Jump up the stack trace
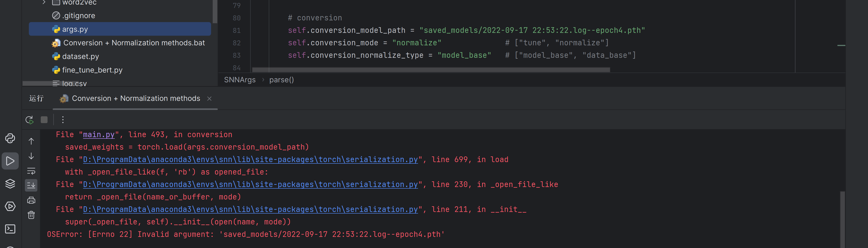Viewport: 868px width, 248px height. 31,141
